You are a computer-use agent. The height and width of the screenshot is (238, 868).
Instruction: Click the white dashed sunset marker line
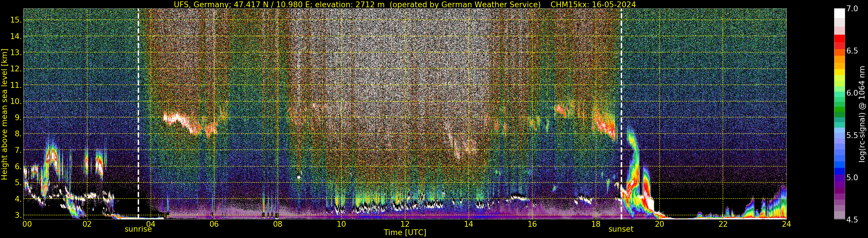point(621,114)
